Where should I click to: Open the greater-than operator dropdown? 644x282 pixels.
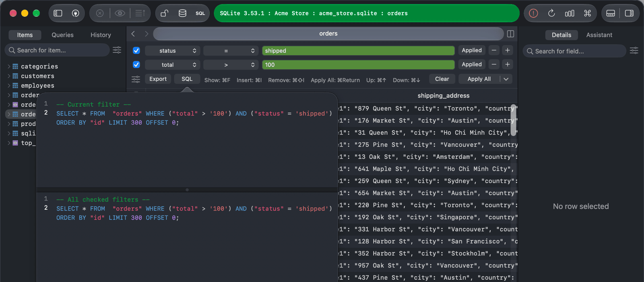231,65
